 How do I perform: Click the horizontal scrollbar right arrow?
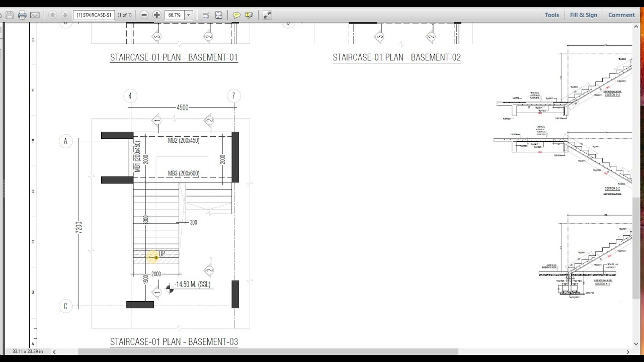(x=628, y=352)
